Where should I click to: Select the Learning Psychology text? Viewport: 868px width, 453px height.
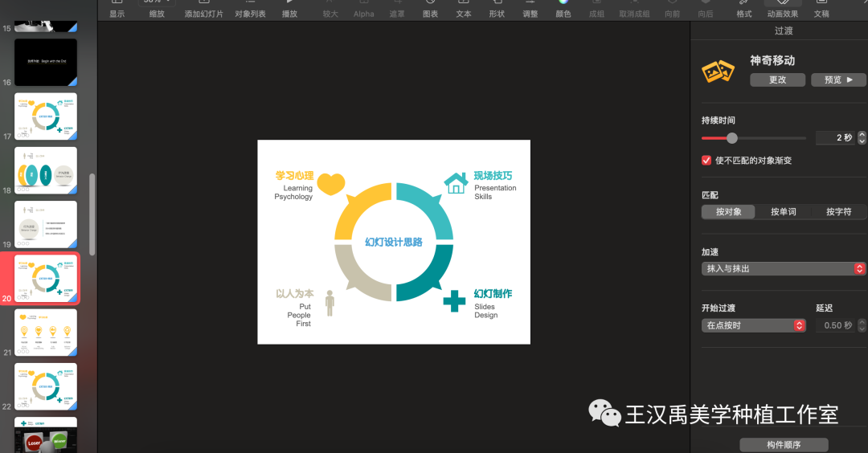click(x=293, y=192)
